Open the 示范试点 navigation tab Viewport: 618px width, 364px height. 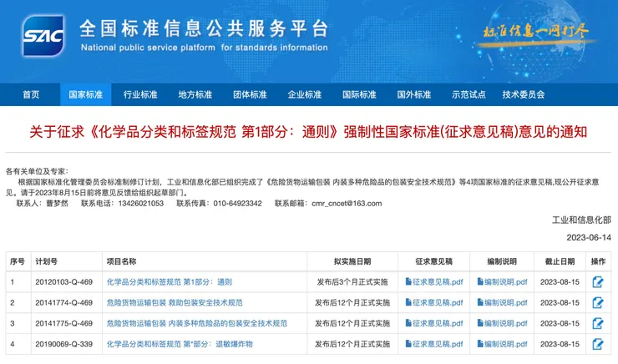coord(469,94)
